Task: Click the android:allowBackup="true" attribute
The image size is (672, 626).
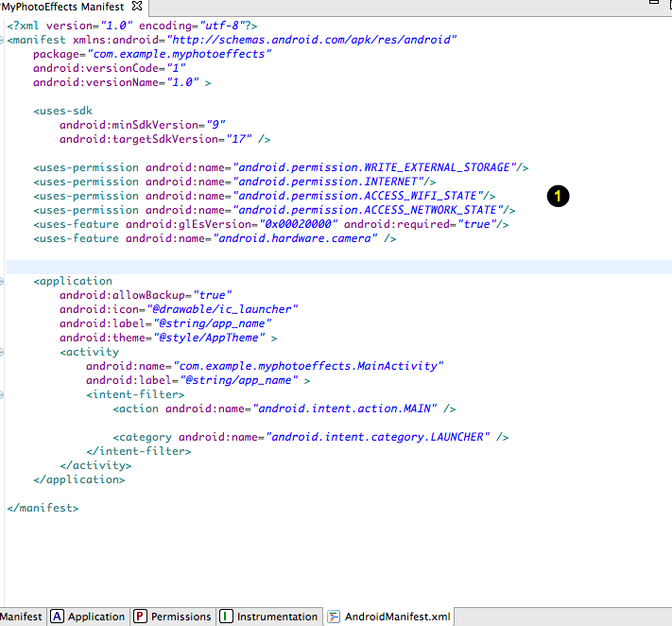Action: point(146,295)
